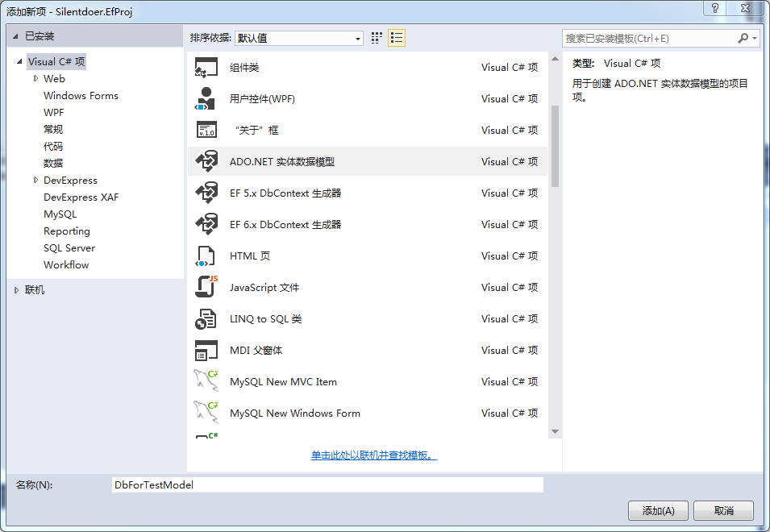Close the 添加新项 dialog
The image size is (770, 532).
coord(746,8)
